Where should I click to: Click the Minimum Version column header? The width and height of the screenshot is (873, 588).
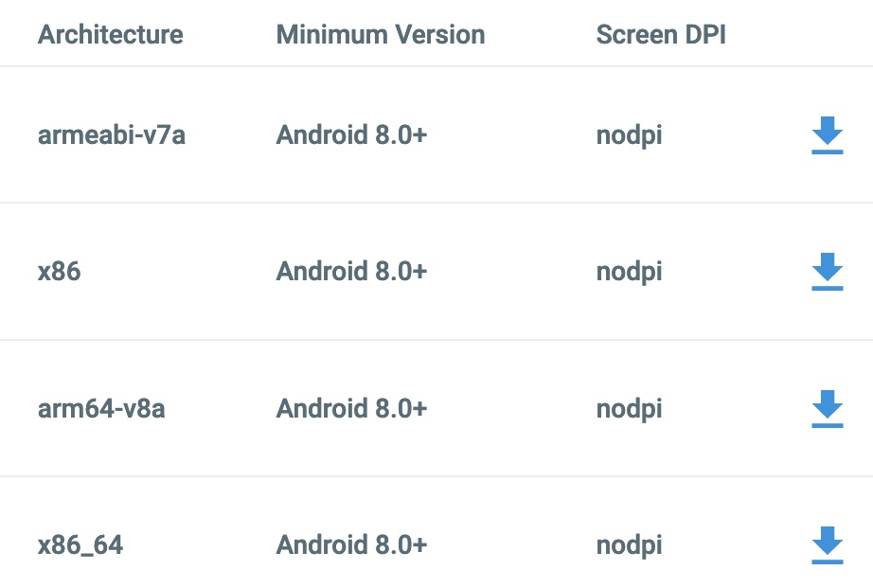381,35
